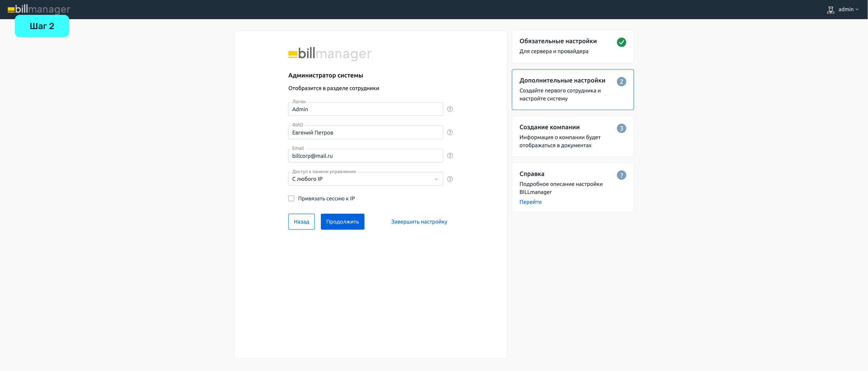
Task: Click the help icon next to Email field
Action: coord(450,156)
